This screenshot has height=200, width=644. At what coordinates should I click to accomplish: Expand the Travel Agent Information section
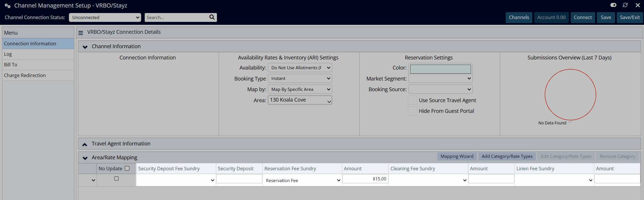(x=85, y=144)
